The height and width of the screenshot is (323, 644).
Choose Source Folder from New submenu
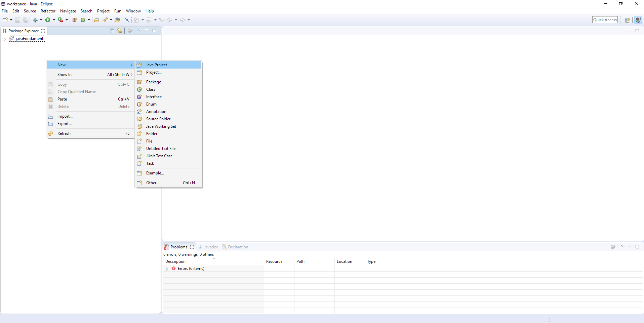[x=168, y=119]
